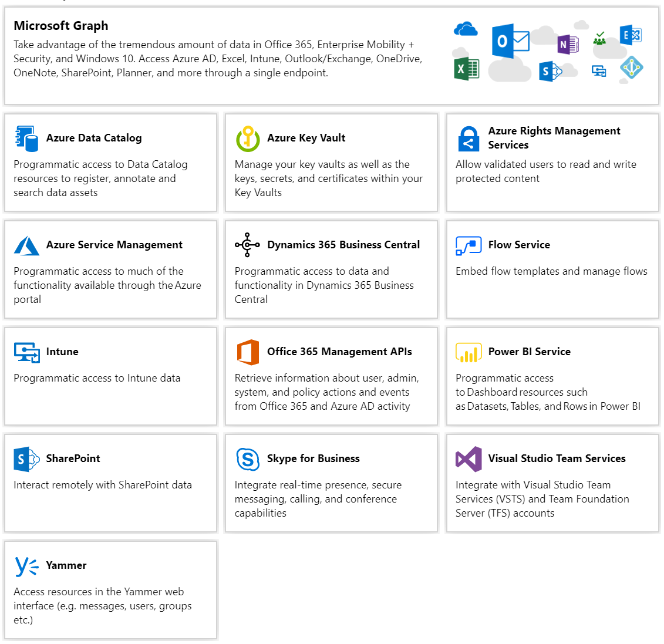Click the Azure Data Catalog icon
The width and height of the screenshot is (664, 644).
point(26,139)
